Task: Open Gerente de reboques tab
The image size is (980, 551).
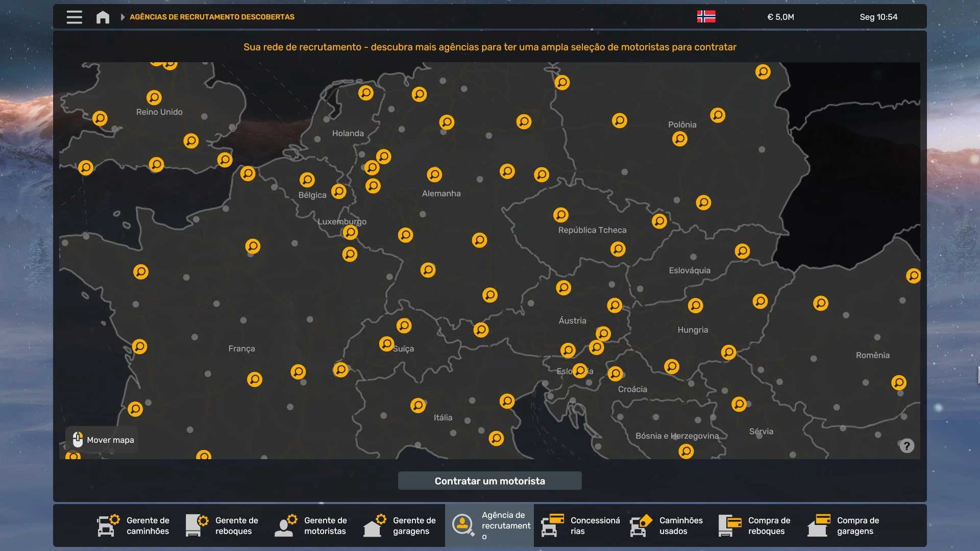Action: point(223,525)
